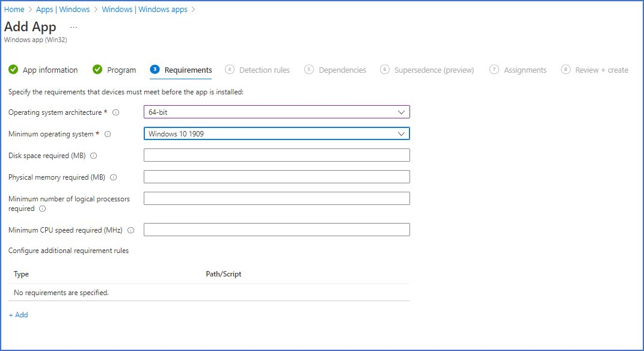
Task: Navigate to Apps | Windows breadcrumb
Action: click(x=63, y=10)
